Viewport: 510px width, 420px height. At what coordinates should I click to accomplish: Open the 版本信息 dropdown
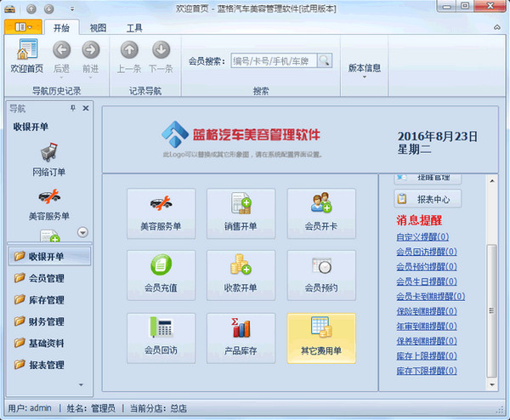[365, 71]
